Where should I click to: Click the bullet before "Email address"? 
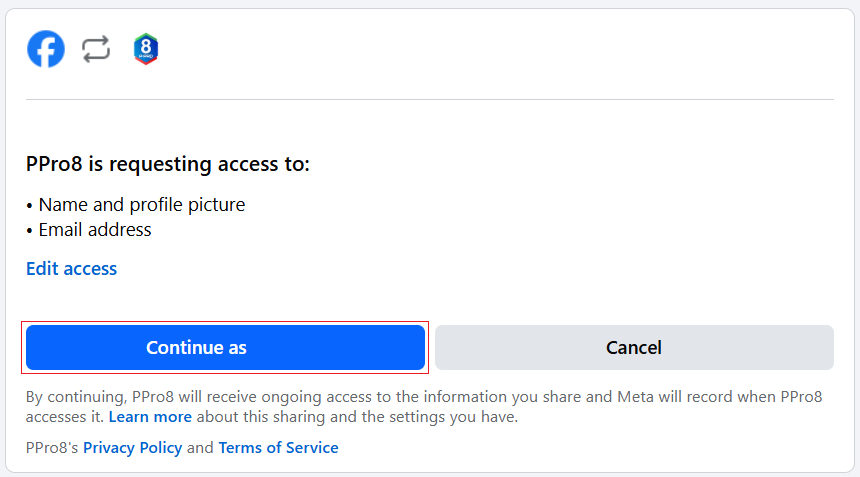[x=30, y=231]
